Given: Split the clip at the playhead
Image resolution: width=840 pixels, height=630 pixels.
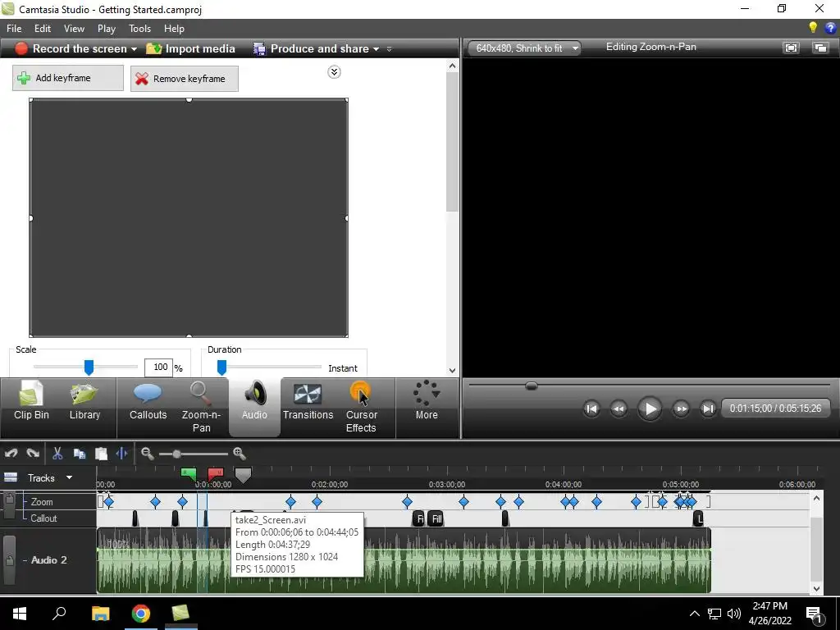Looking at the screenshot, I should (x=121, y=454).
